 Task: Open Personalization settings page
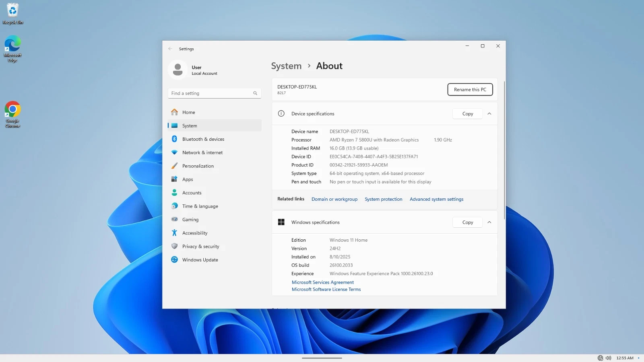215,166
